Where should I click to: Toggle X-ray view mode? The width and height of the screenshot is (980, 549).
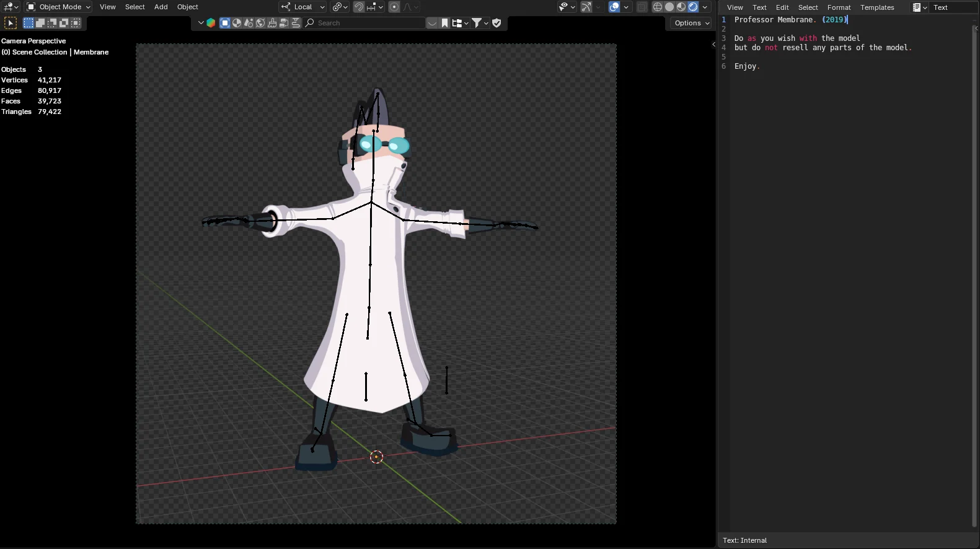coord(642,7)
